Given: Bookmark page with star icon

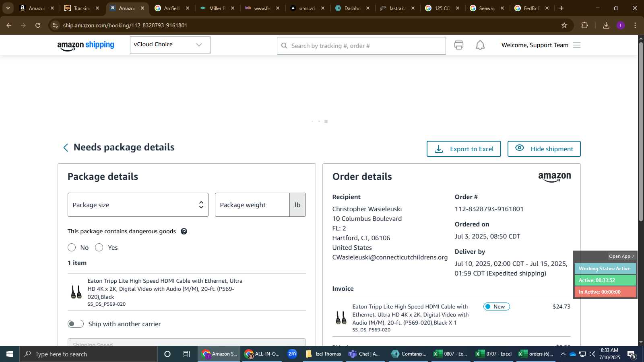Looking at the screenshot, I should [x=564, y=25].
